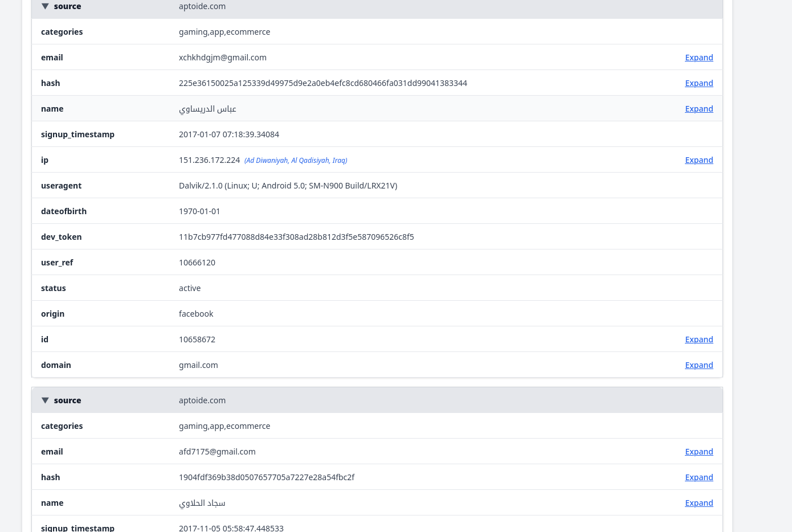Expand the hash row starting with 1904fdf3

699,477
